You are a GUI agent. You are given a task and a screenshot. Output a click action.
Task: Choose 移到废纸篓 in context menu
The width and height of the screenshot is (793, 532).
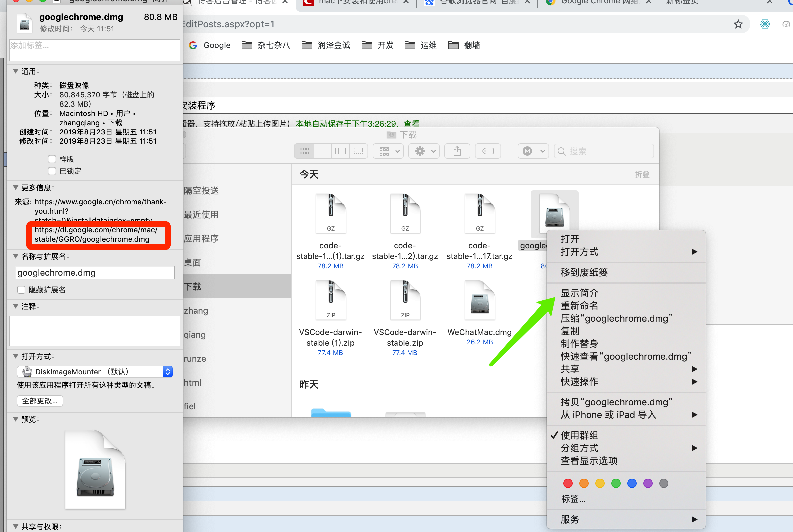(584, 272)
